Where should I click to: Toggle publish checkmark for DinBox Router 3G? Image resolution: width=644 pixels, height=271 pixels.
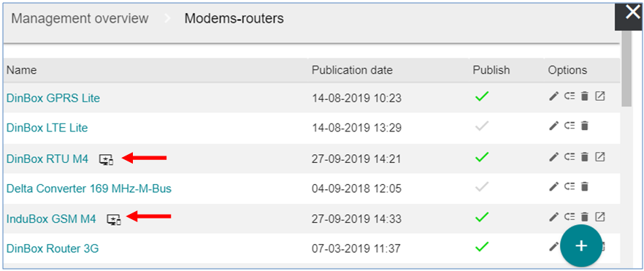tap(481, 246)
